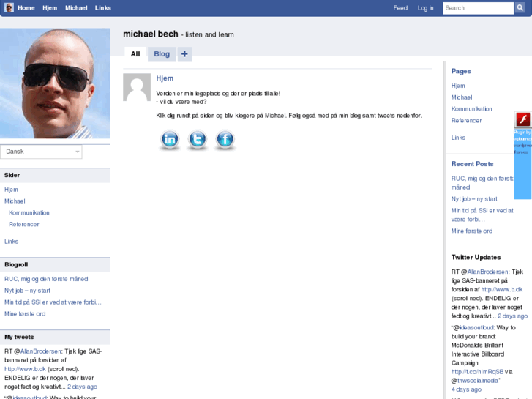The height and width of the screenshot is (399, 532).
Task: Open the Facebook social icon
Action: [x=225, y=139]
